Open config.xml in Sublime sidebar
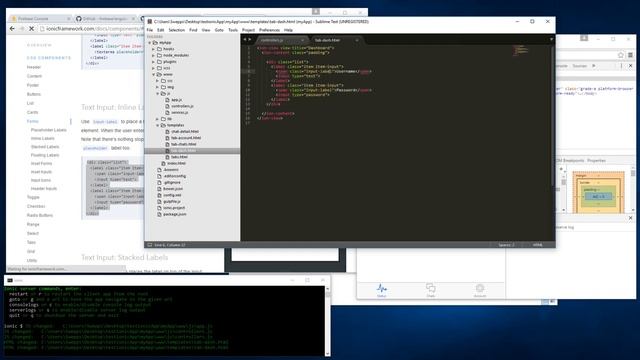 tap(172, 195)
